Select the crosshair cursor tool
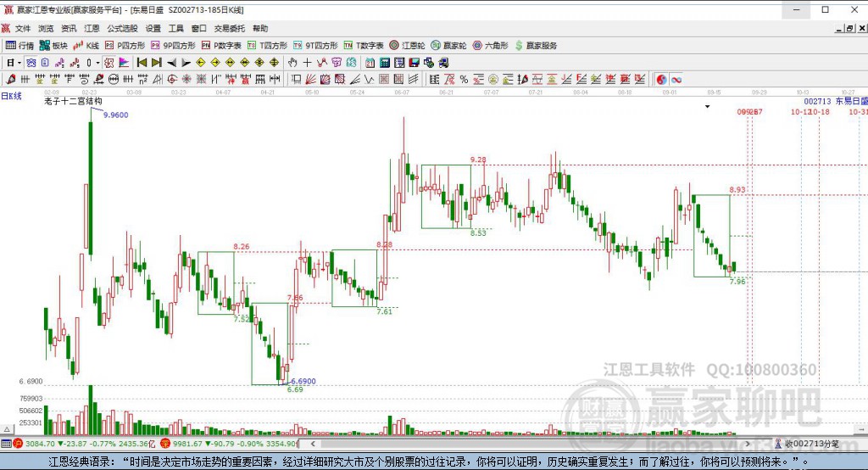Viewport: 868px width, 470px height. [307, 63]
